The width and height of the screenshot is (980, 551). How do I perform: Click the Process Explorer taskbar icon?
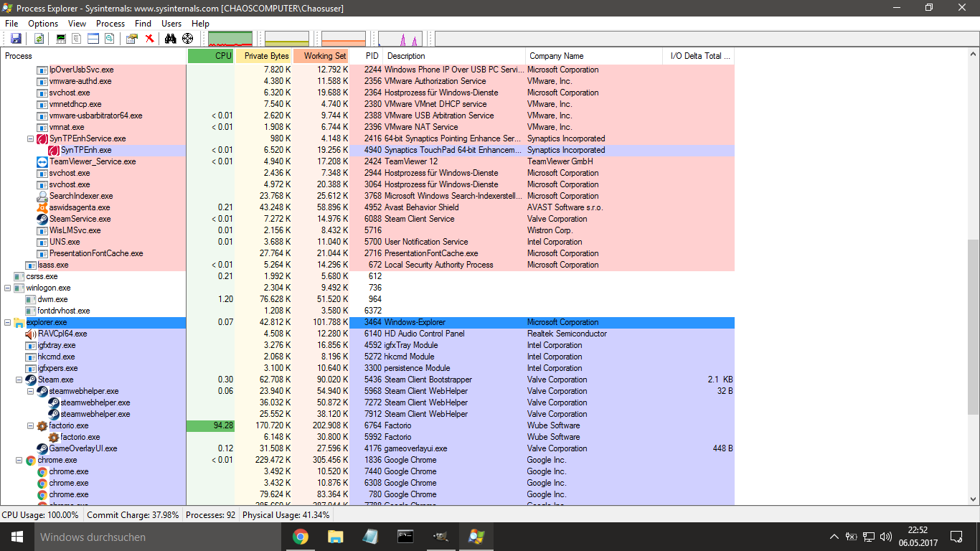(476, 537)
